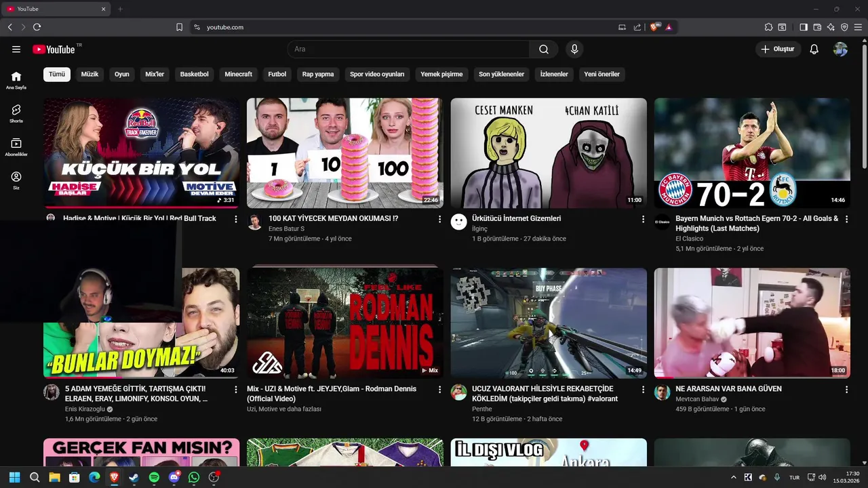Select the Tümü filter chip
Image resolution: width=868 pixels, height=488 pixels.
tap(57, 74)
